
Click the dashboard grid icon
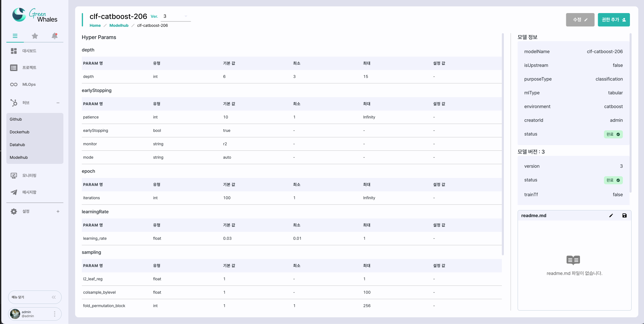[14, 51]
